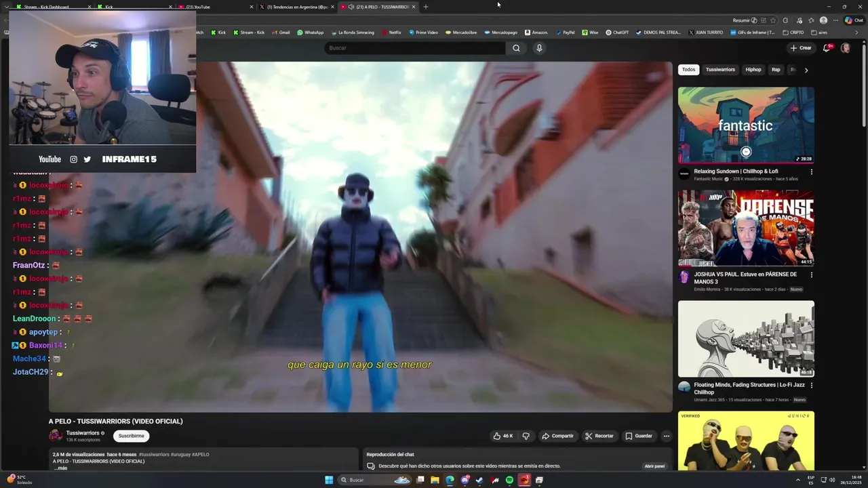Open options menu for Floating Minds video
Viewport: 868px width, 488px height.
click(x=811, y=385)
